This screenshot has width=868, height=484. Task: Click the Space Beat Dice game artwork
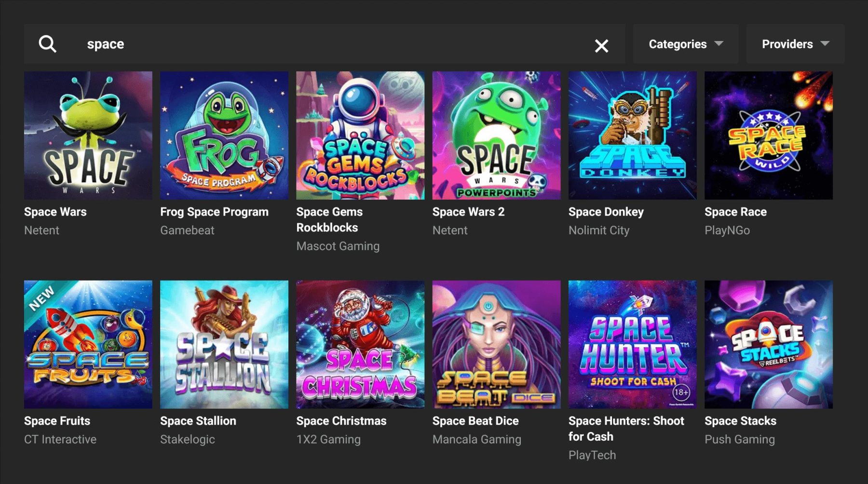pyautogui.click(x=496, y=344)
